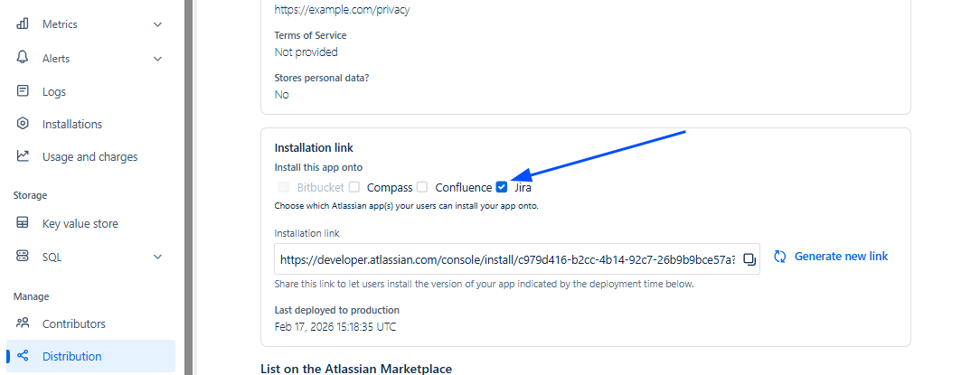The height and width of the screenshot is (375, 980).
Task: Click Generate new link
Action: (841, 257)
